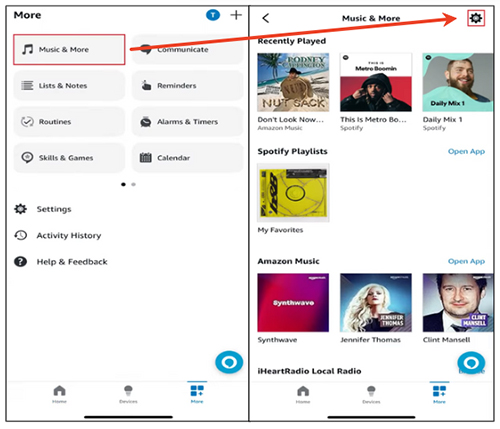
Task: Click the Music & More screen title
Action: tap(371, 18)
